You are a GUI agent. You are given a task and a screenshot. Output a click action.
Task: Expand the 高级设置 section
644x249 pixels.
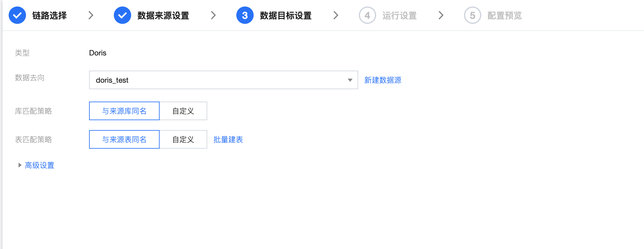pos(39,165)
